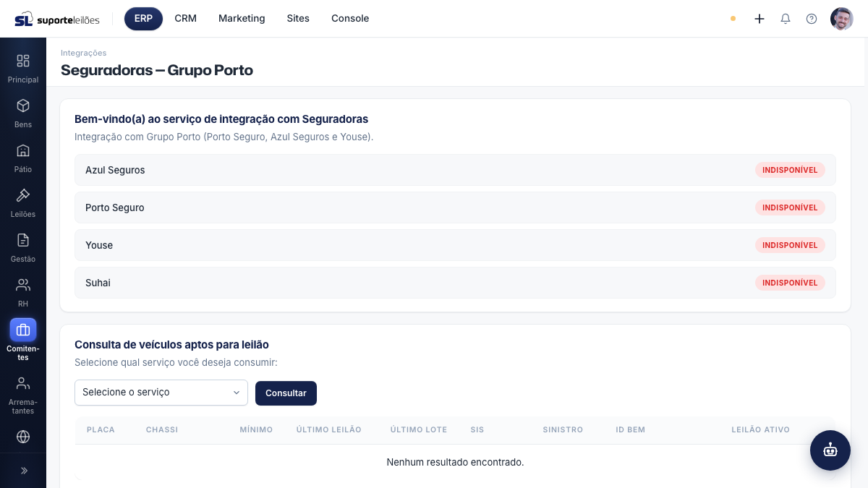Switch to the CRM tab
This screenshot has width=868, height=488.
186,19
